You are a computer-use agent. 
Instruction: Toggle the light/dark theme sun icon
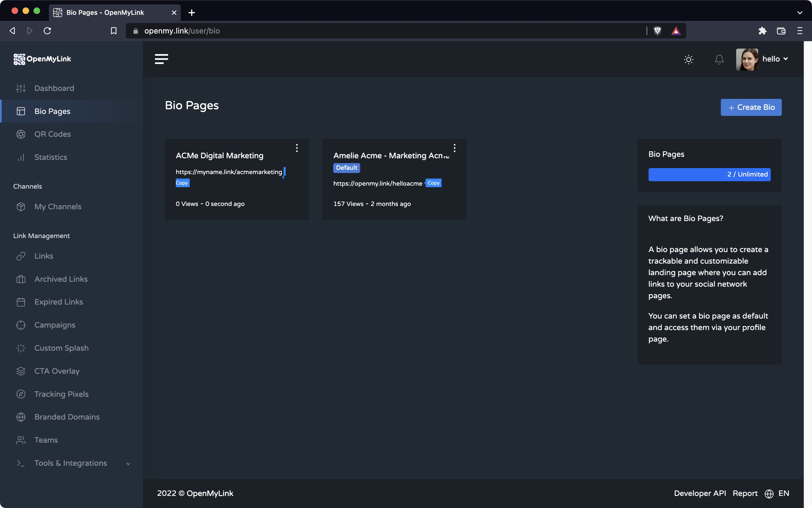[688, 60]
